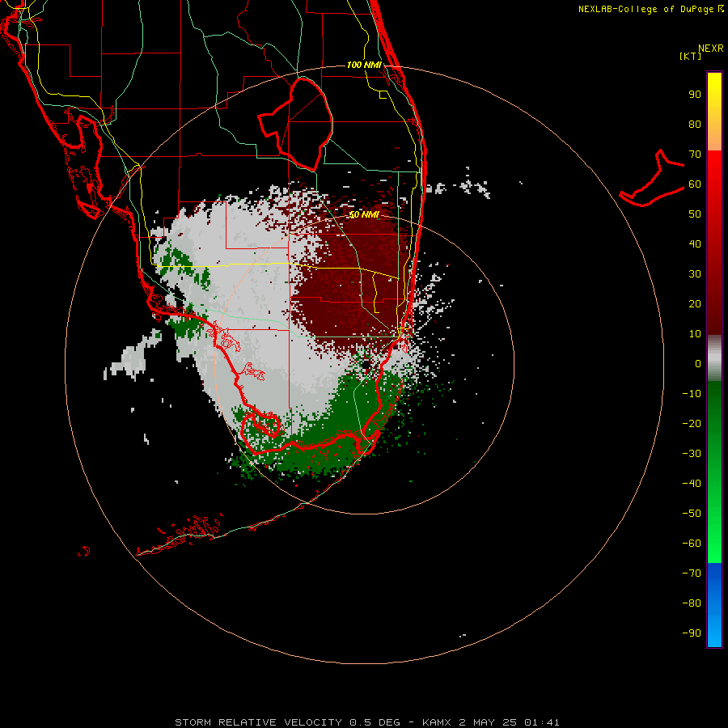Click the 40 knot scale value
This screenshot has height=728, width=728.
(x=695, y=243)
